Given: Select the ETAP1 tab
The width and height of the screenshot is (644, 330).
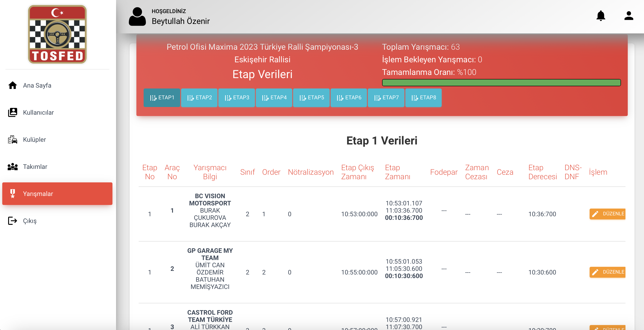Looking at the screenshot, I should tap(162, 98).
